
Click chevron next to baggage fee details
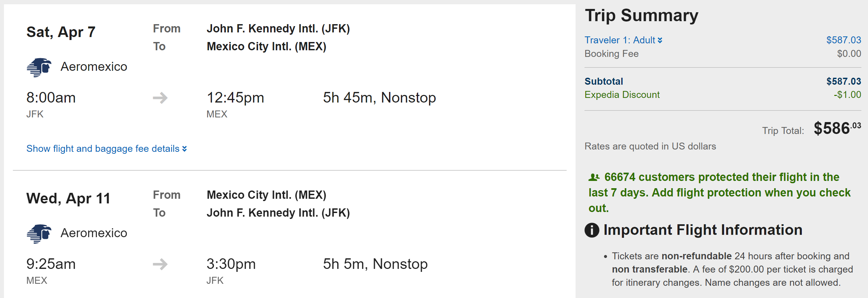coord(185,149)
